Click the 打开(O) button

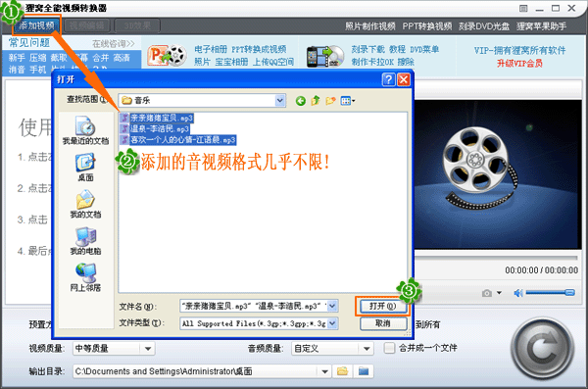point(383,306)
